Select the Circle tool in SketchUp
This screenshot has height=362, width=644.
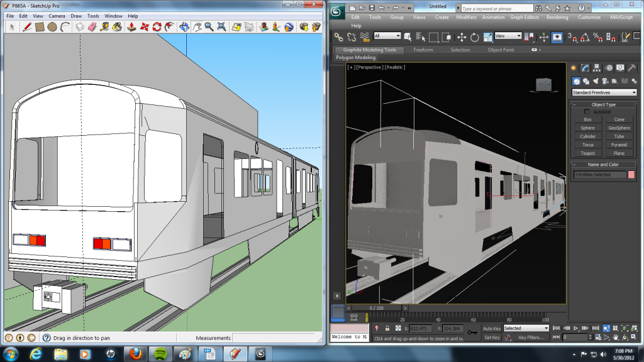pos(52,27)
